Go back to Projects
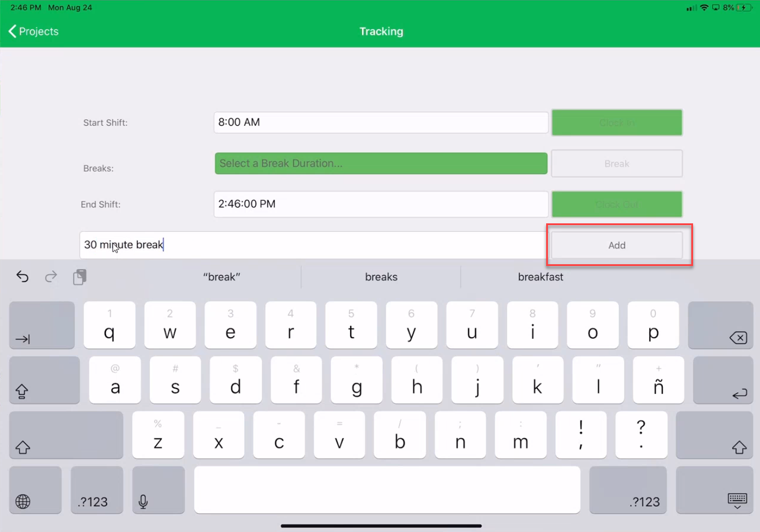 (34, 31)
